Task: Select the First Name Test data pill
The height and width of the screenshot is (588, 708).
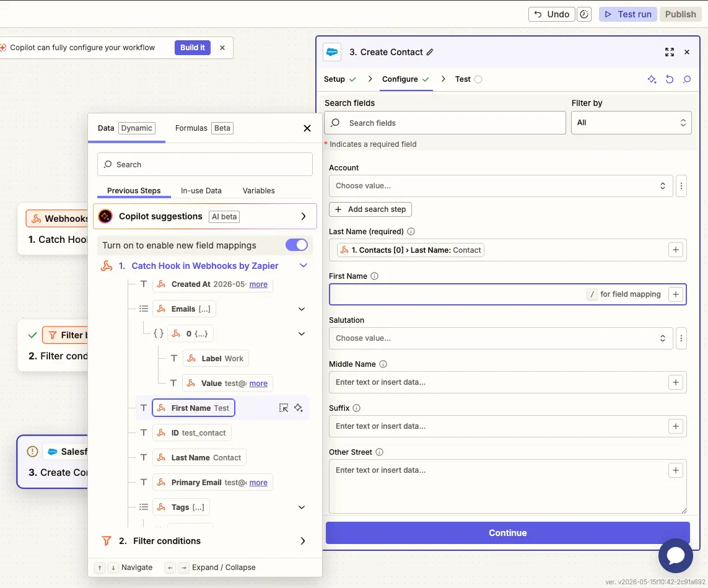Action: [x=194, y=408]
